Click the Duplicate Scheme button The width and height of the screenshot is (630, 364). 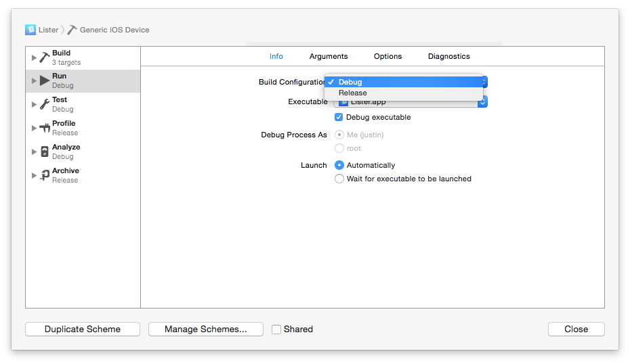[83, 329]
